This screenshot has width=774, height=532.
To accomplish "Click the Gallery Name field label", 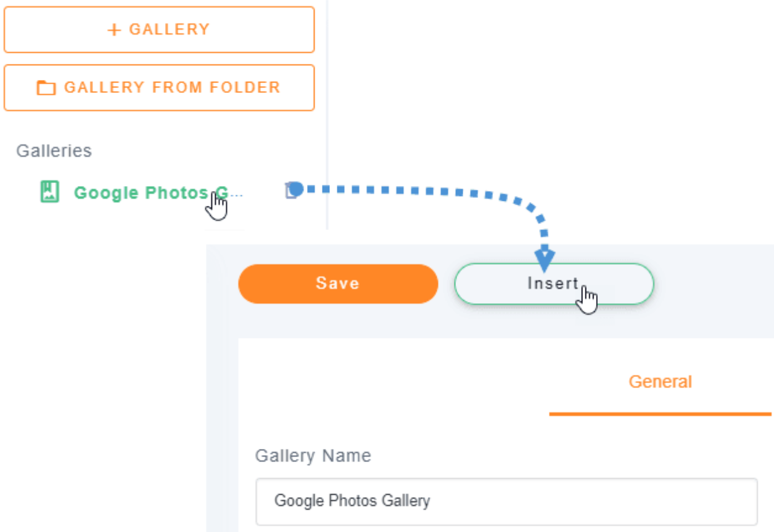I will pos(313,456).
